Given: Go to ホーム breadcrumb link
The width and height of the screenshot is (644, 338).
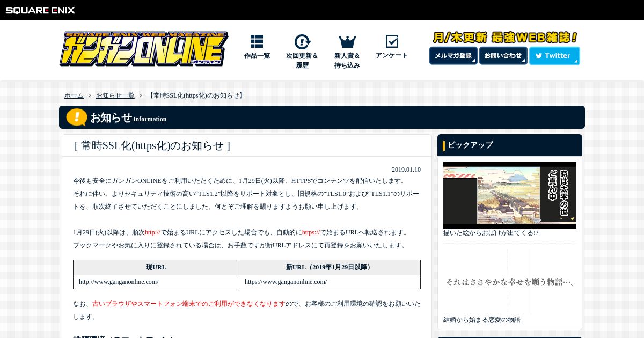Looking at the screenshot, I should point(74,95).
